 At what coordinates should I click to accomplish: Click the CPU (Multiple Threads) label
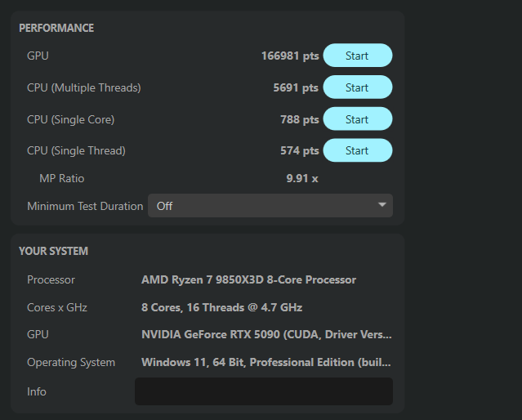click(x=84, y=88)
